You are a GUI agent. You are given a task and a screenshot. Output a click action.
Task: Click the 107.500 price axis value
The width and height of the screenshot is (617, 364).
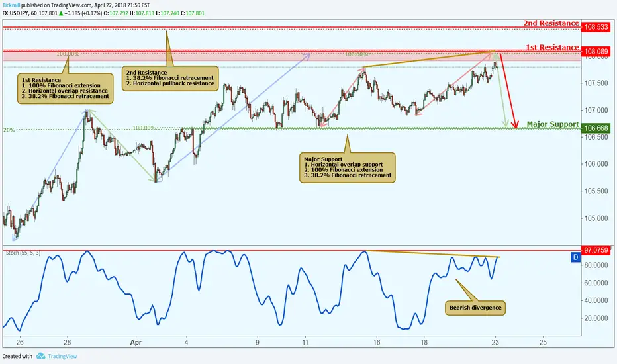click(596, 83)
